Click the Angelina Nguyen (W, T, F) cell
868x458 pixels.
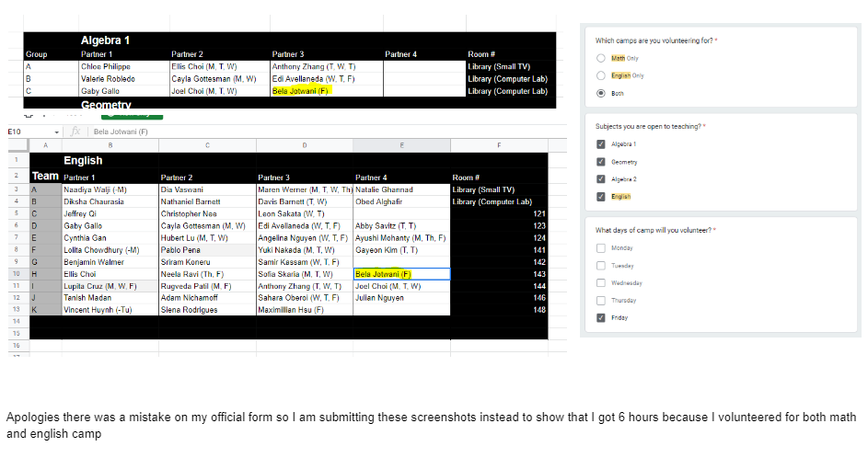click(x=305, y=238)
